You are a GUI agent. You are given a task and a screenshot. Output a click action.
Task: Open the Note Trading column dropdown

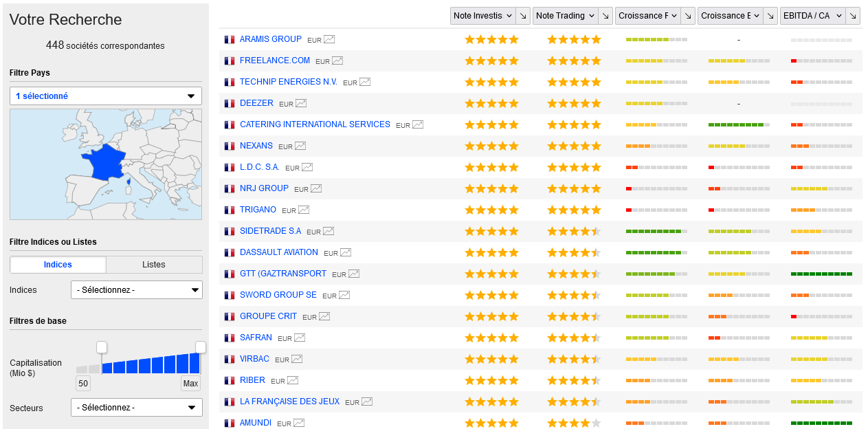pos(566,16)
